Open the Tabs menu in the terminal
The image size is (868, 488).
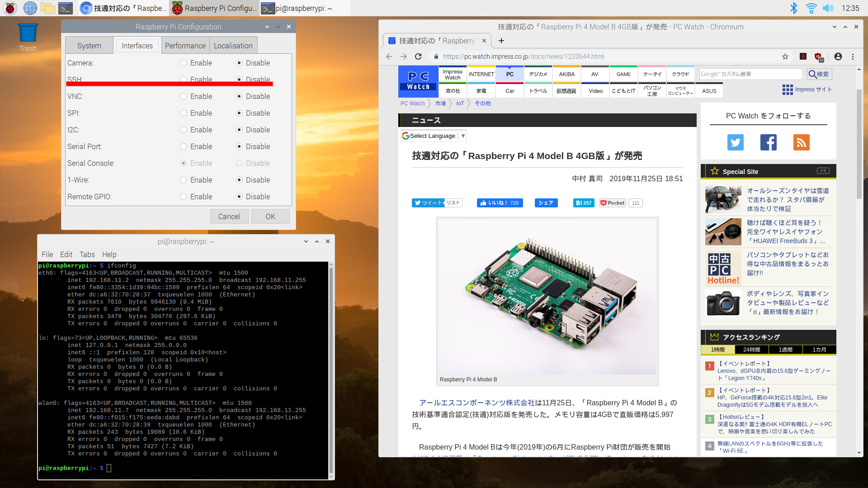coord(87,254)
